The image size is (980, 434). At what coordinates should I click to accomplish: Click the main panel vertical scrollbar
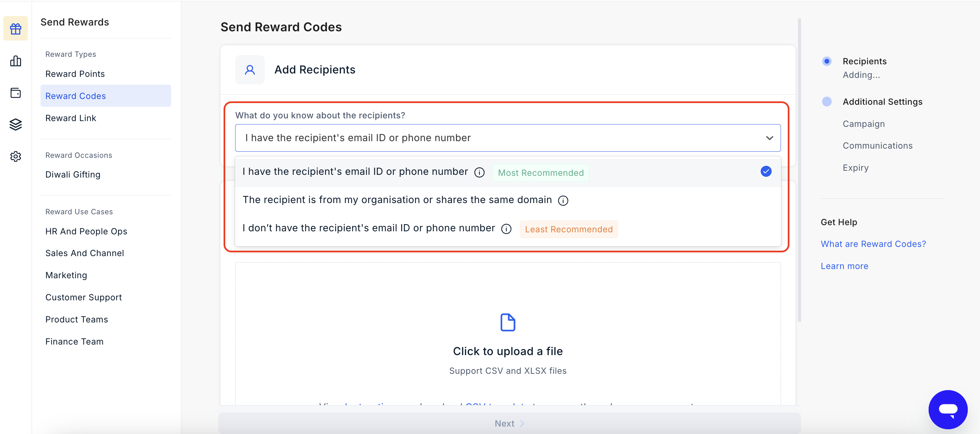point(799,170)
